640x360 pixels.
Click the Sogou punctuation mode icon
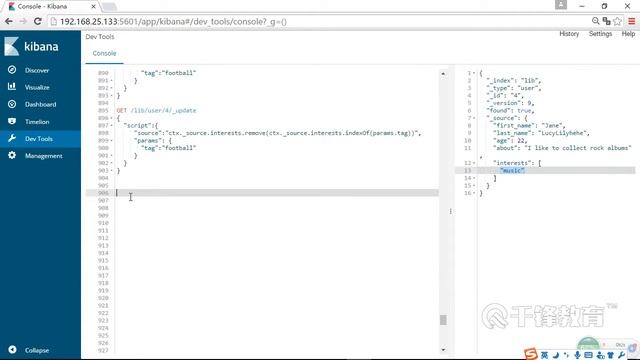tap(566, 356)
